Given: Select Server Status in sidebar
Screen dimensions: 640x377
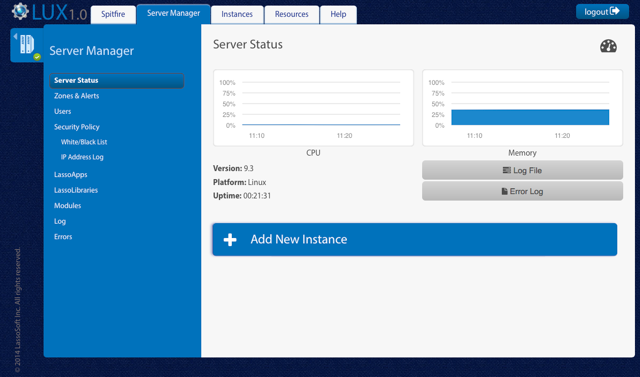Looking at the screenshot, I should [x=117, y=80].
